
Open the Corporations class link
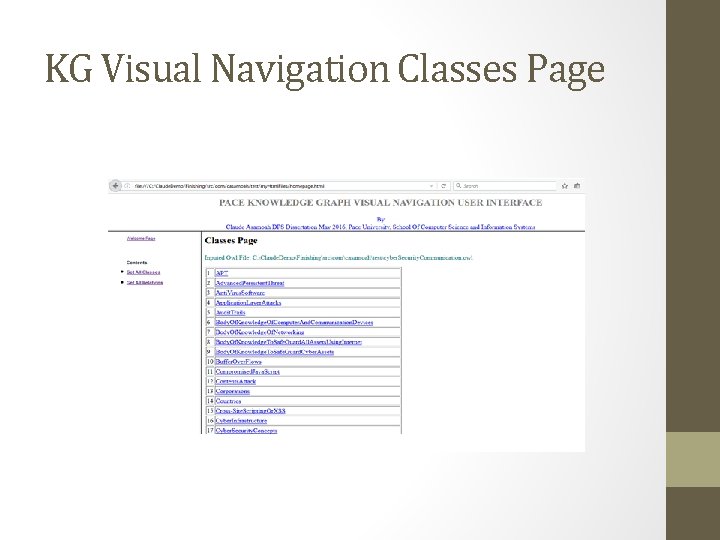pyautogui.click(x=232, y=392)
